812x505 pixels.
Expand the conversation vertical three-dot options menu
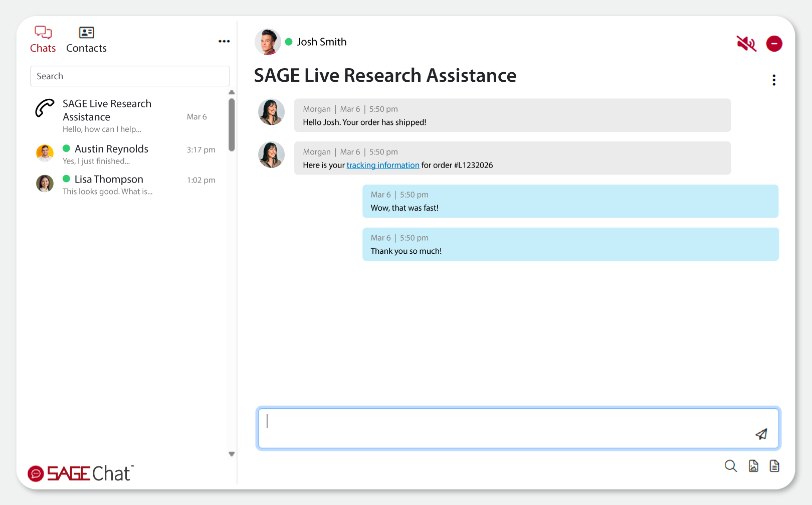coord(774,80)
